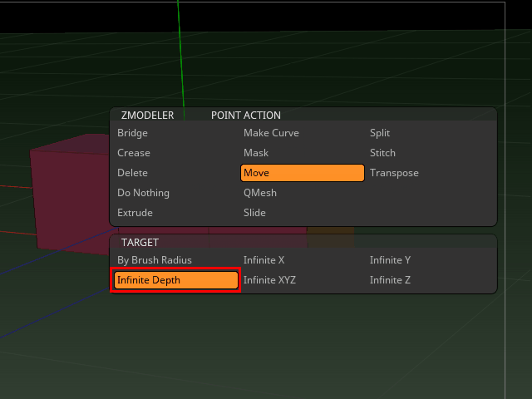This screenshot has height=399, width=532.
Task: Select the Split point action
Action: [x=380, y=133]
